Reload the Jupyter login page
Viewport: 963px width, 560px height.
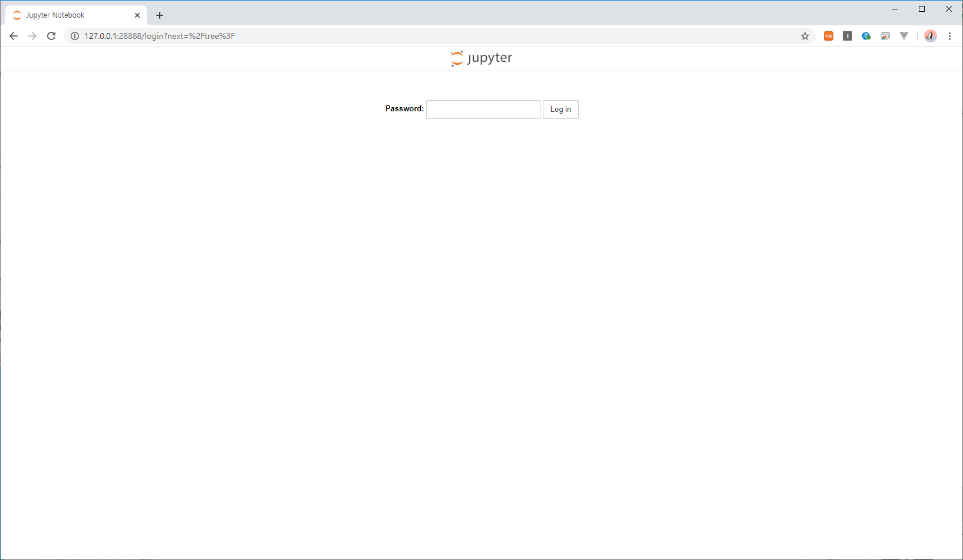[x=51, y=36]
